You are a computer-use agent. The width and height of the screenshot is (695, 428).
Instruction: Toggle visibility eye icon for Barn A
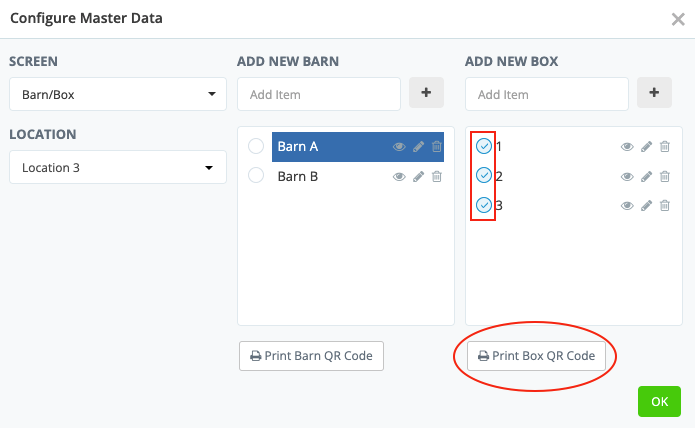(399, 147)
